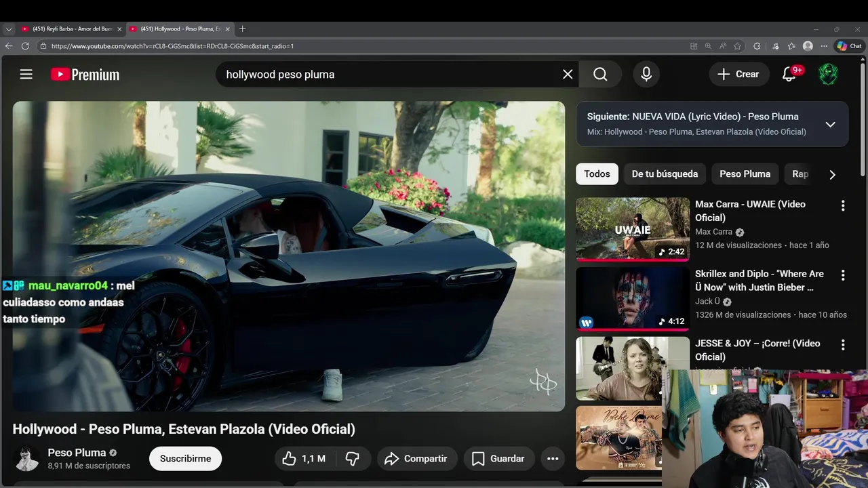Start voice search with the microphone

646,75
